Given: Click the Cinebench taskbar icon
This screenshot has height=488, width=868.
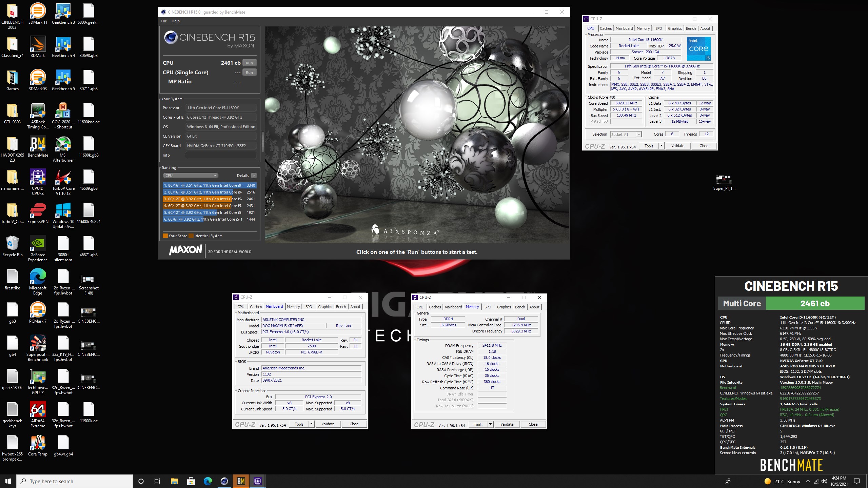Looking at the screenshot, I should coord(224,481).
